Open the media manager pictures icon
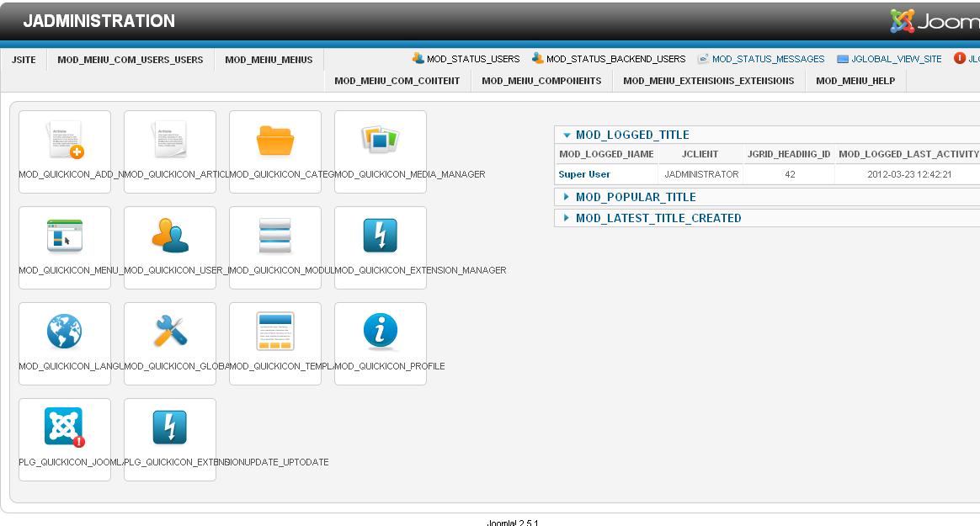980x526 pixels. (380, 140)
